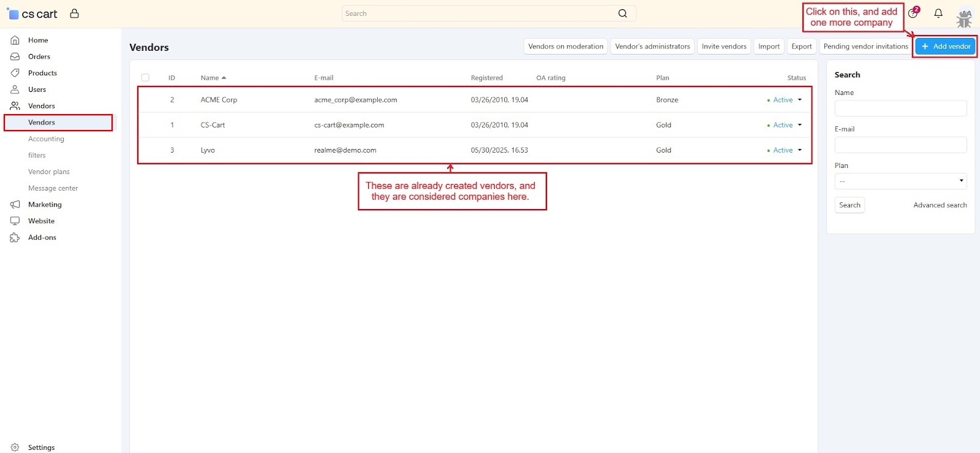Sort the table by Name column header
Screen dimensions: 980x453
tap(210, 78)
